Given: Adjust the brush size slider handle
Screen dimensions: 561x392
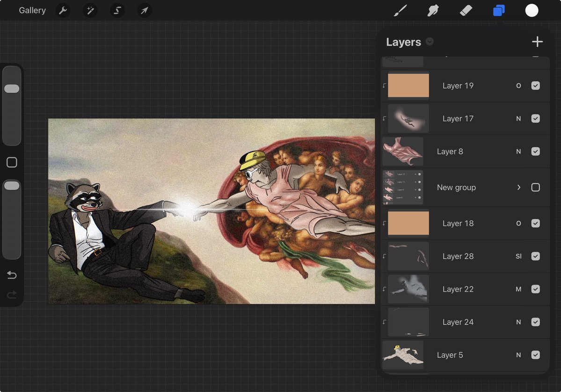Looking at the screenshot, I should pyautogui.click(x=12, y=89).
